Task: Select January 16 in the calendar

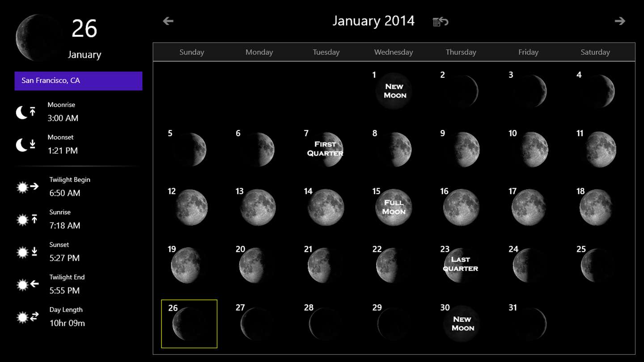Action: [461, 207]
